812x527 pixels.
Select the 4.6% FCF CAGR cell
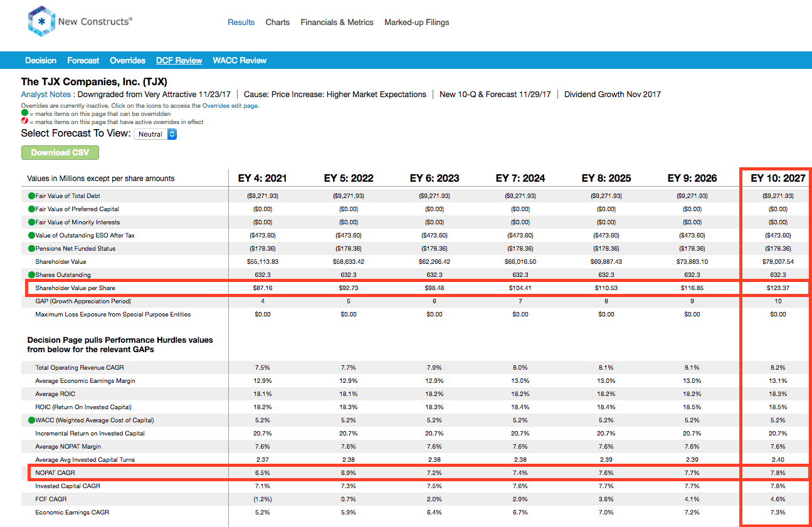point(778,499)
